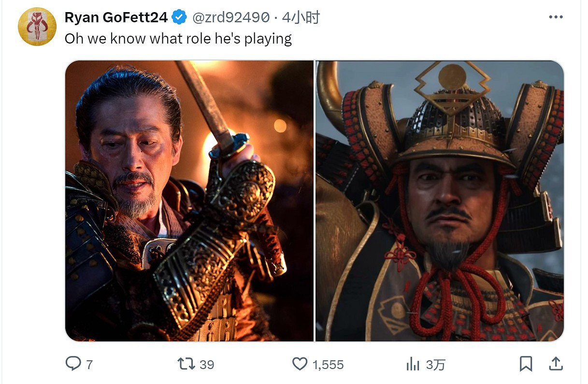
Task: Open the right image of the helmeted samurai
Action: pos(440,201)
